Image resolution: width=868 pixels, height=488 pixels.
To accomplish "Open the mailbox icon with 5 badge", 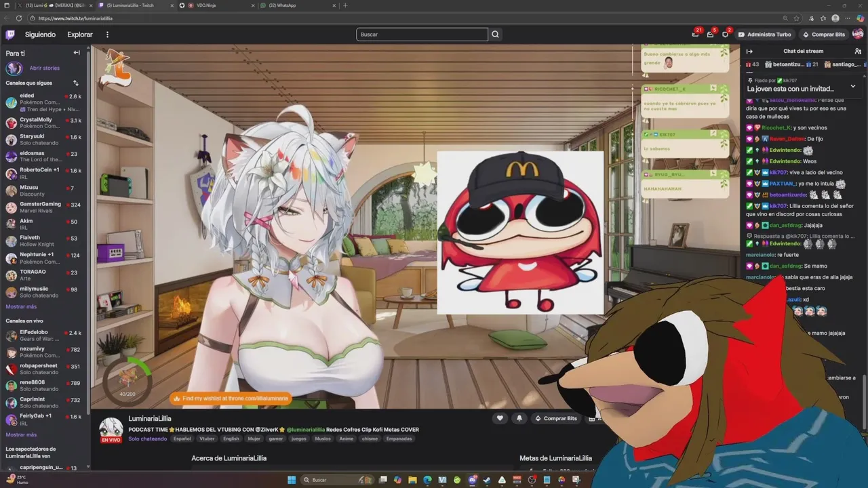I will point(711,34).
